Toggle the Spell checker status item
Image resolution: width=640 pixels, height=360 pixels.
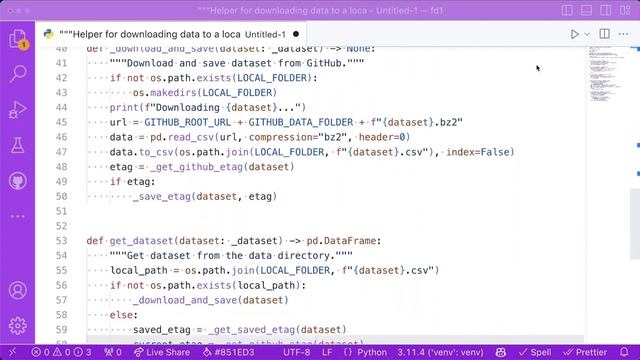535,352
